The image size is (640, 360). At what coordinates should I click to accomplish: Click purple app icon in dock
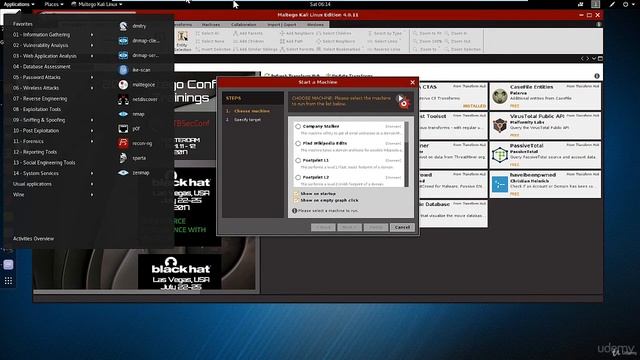pos(8,265)
